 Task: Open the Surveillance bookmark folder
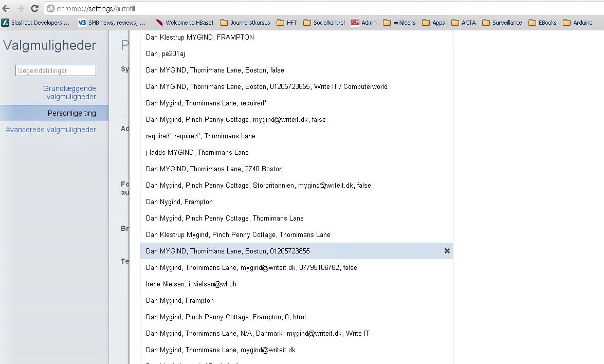pos(502,23)
